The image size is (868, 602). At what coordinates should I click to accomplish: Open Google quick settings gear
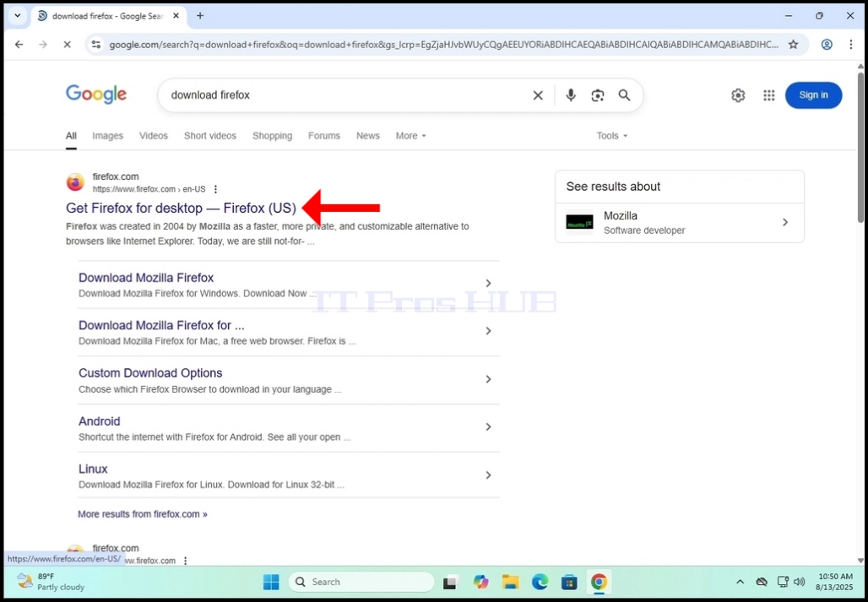738,95
